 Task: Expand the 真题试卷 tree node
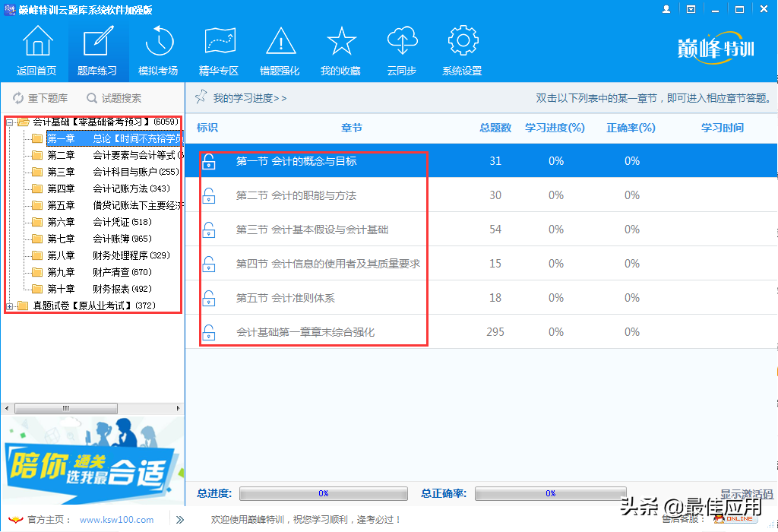tap(10, 306)
